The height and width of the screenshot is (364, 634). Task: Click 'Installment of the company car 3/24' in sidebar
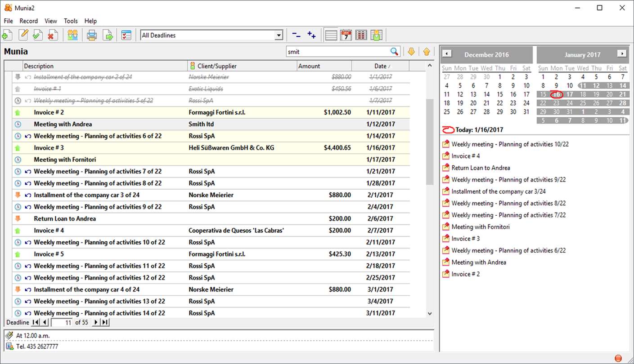coord(499,191)
